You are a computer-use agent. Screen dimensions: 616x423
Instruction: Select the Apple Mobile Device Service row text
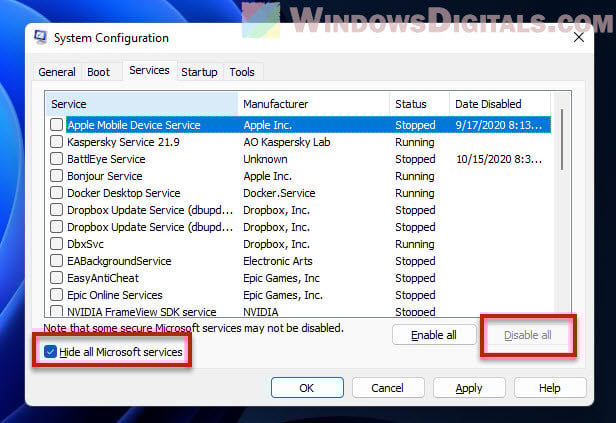point(134,125)
